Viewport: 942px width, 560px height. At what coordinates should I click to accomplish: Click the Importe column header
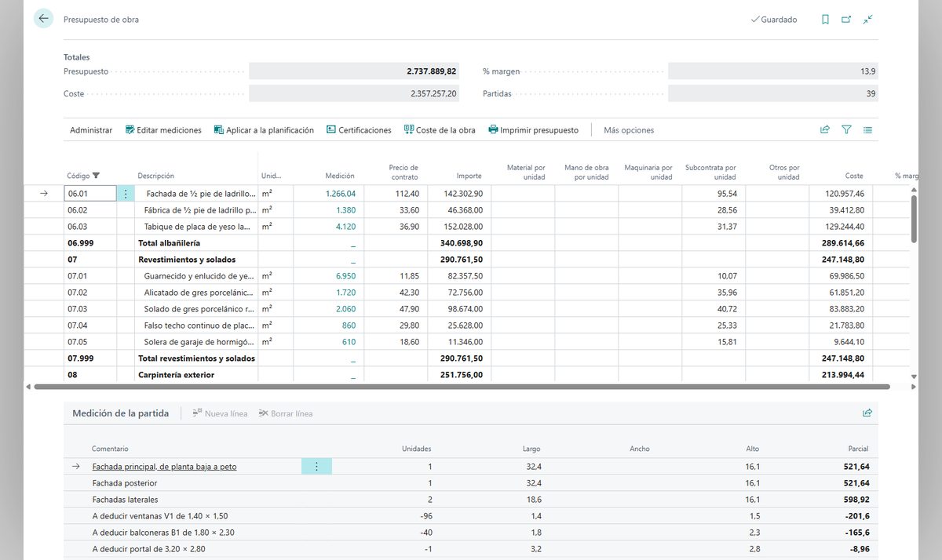click(469, 176)
